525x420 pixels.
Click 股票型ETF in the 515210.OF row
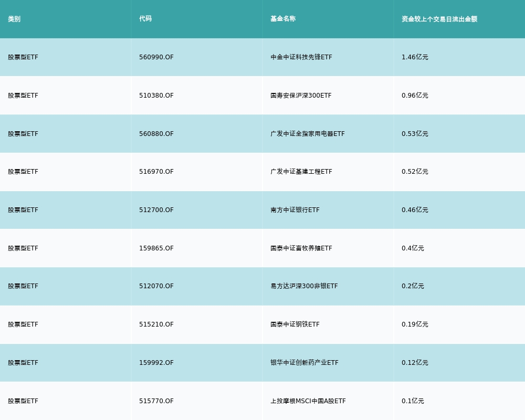[x=23, y=324]
